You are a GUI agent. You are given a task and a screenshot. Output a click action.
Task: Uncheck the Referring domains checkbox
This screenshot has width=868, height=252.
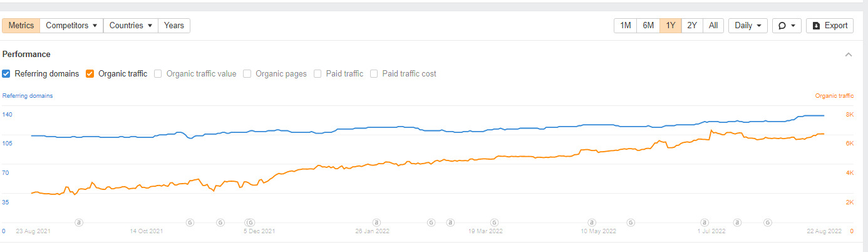[6, 73]
